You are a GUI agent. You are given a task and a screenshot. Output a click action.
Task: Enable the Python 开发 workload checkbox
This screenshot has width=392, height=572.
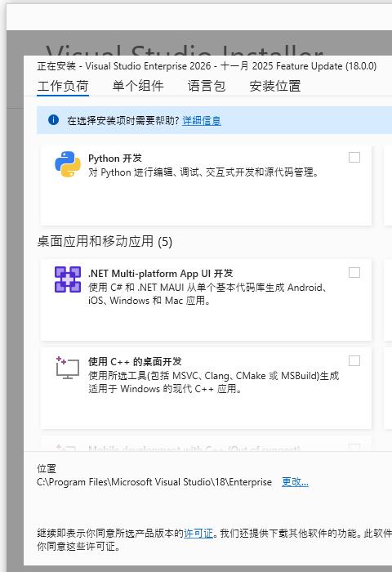354,157
